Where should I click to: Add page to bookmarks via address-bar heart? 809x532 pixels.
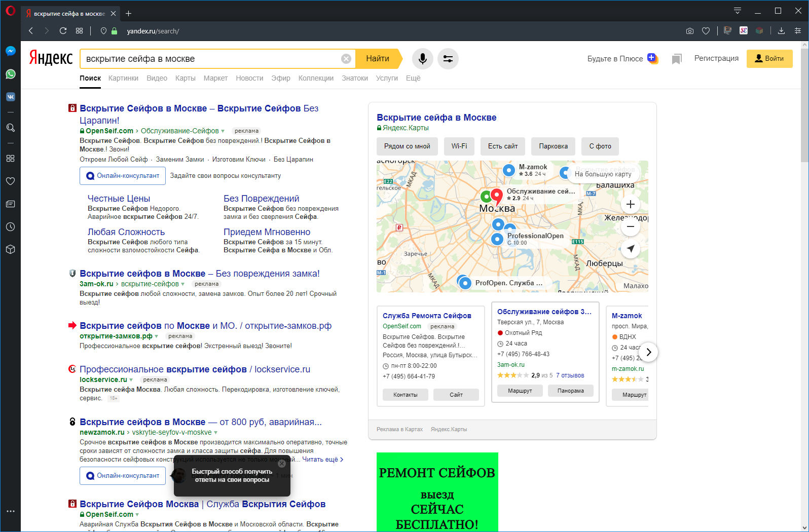pos(706,31)
